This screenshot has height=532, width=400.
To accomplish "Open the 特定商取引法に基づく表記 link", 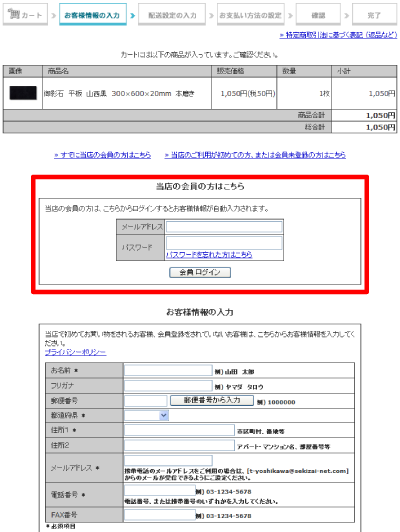I will [x=338, y=35].
